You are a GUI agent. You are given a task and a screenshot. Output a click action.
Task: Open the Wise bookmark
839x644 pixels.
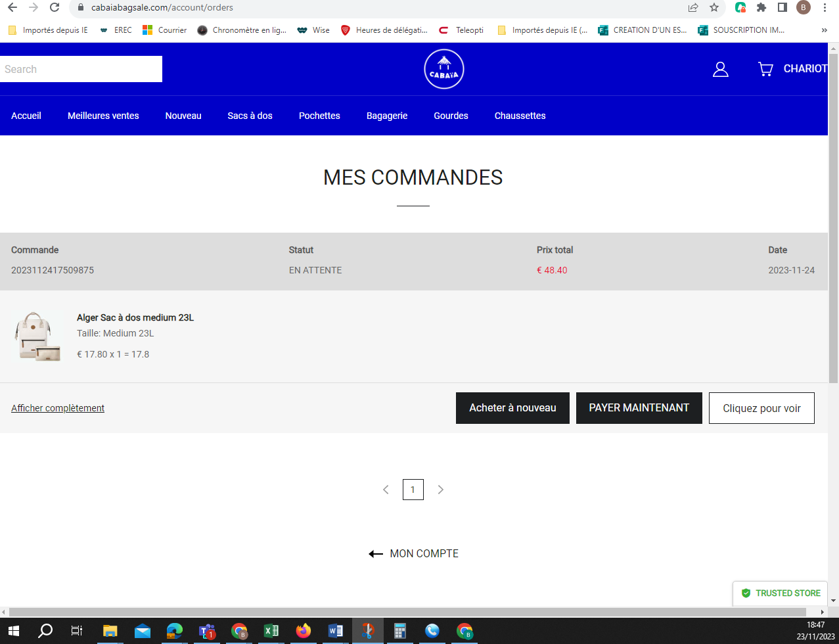pos(313,30)
